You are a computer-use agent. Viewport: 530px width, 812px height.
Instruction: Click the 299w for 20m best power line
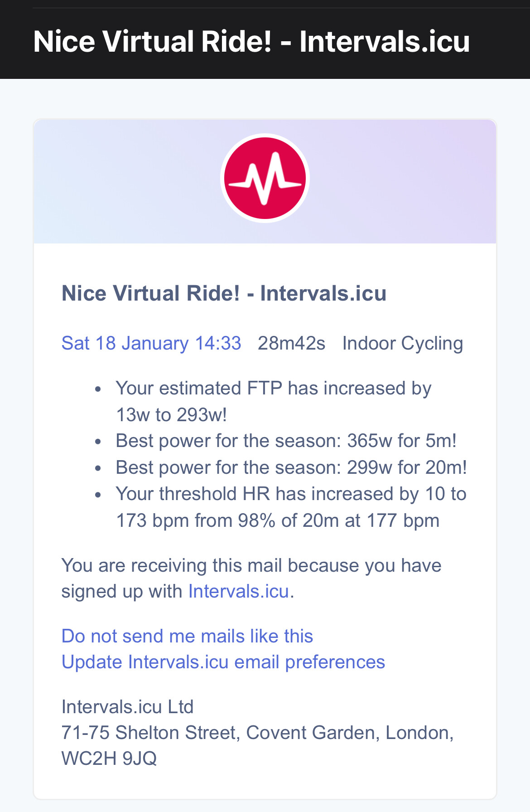291,467
